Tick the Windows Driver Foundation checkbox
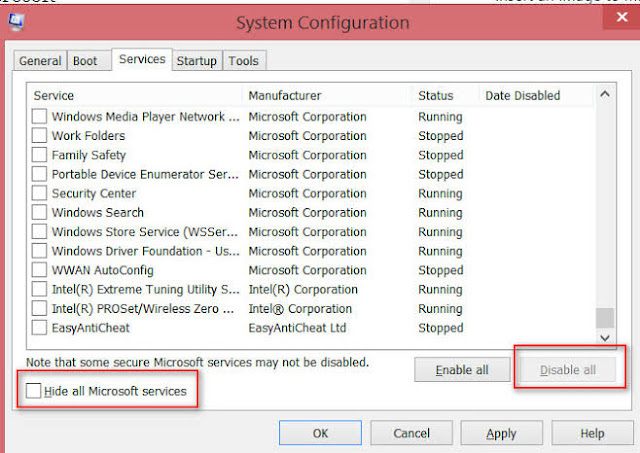The width and height of the screenshot is (640, 453). 39,251
